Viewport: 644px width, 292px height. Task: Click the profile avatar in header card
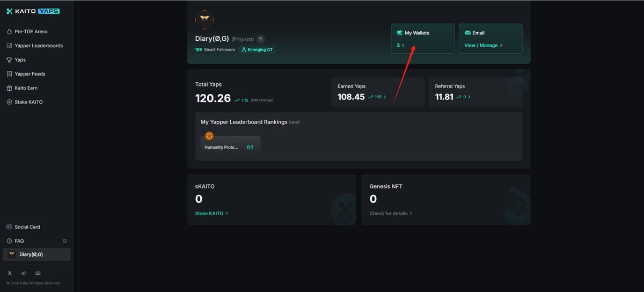(x=204, y=20)
